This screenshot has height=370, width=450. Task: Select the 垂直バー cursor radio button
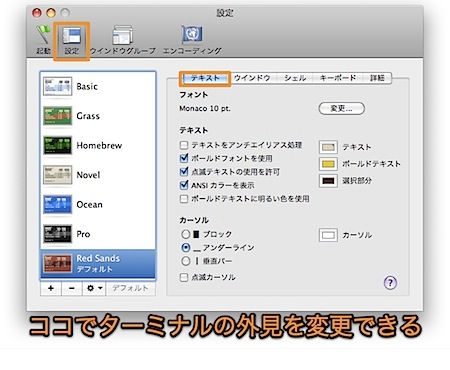[186, 261]
